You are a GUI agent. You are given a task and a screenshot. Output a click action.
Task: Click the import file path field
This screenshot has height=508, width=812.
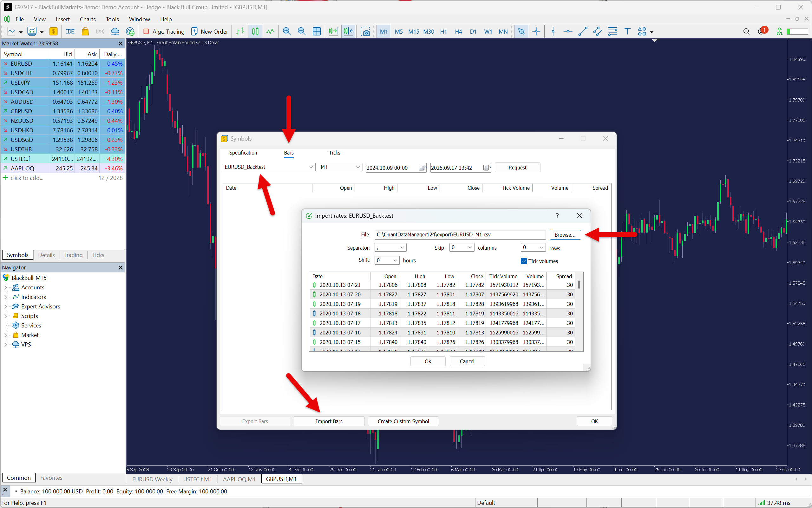pyautogui.click(x=459, y=235)
